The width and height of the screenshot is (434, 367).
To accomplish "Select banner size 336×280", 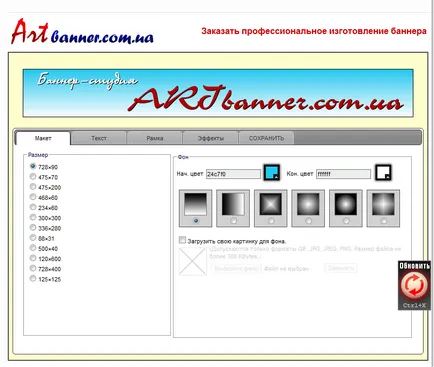I will (33, 227).
